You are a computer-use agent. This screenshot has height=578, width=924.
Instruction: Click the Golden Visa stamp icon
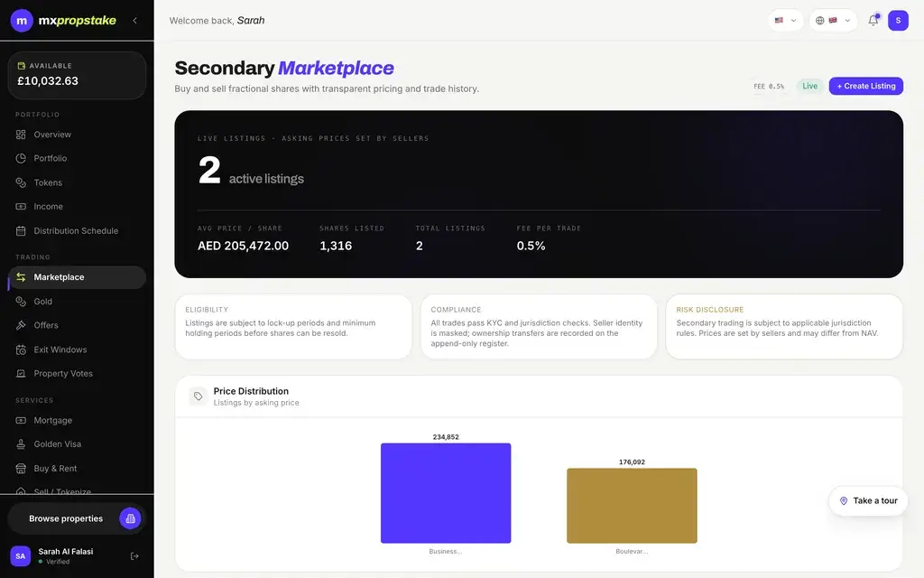21,444
